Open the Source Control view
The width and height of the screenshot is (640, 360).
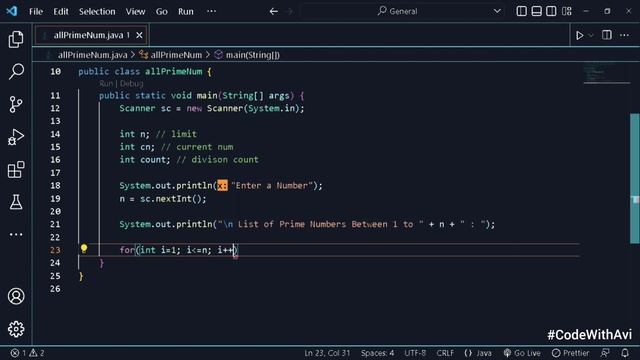coord(16,104)
